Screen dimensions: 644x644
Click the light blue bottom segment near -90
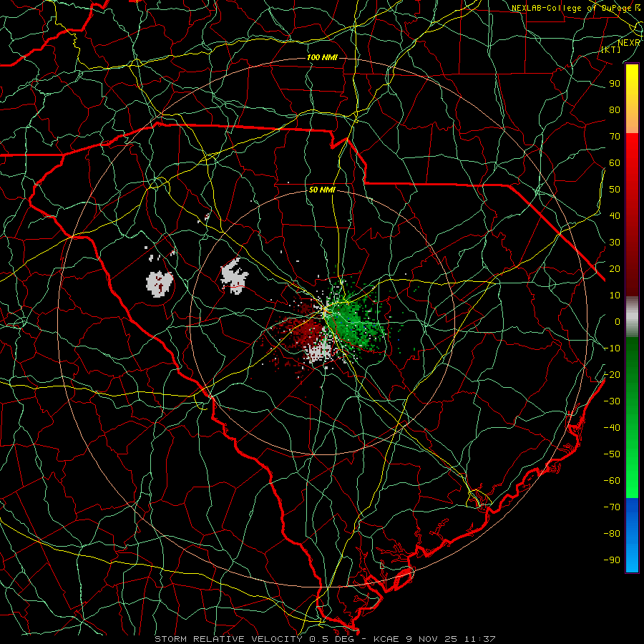tap(632, 559)
